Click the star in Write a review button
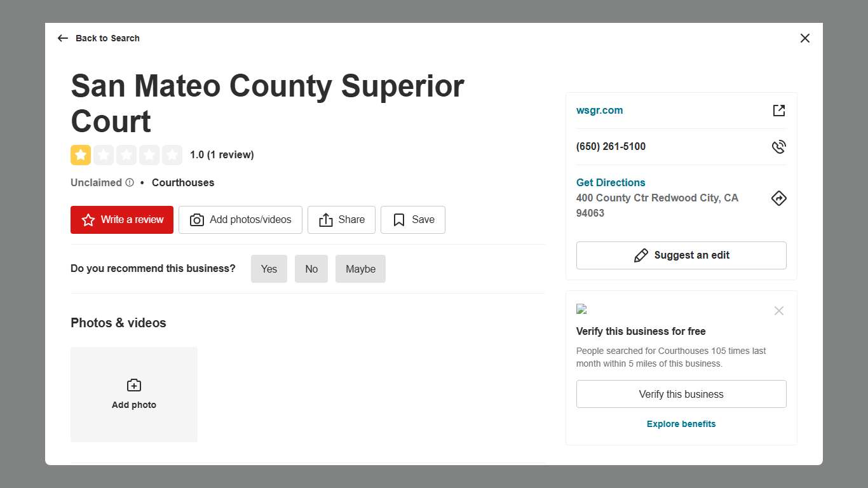Screen dimensions: 868x488 (x=88, y=219)
